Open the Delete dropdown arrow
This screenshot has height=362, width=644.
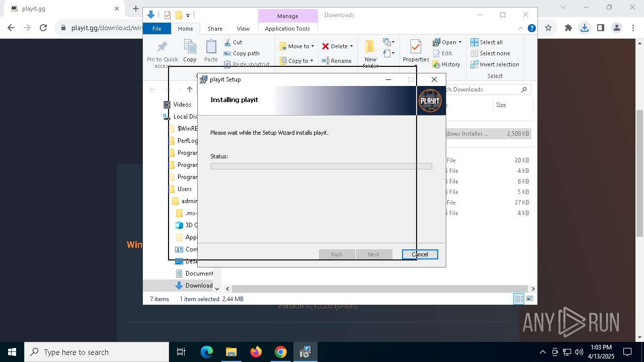pos(351,46)
